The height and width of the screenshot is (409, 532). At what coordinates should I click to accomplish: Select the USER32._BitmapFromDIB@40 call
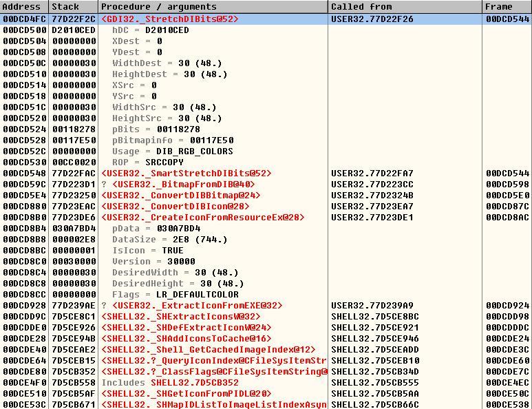coord(184,185)
